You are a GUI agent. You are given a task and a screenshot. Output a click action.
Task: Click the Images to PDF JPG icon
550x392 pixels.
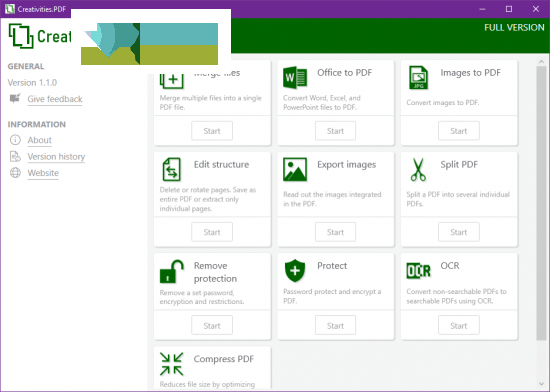point(418,77)
